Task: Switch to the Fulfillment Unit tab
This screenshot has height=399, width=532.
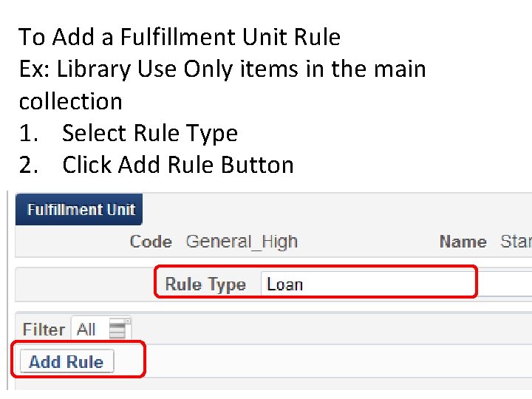Action: click(x=81, y=210)
